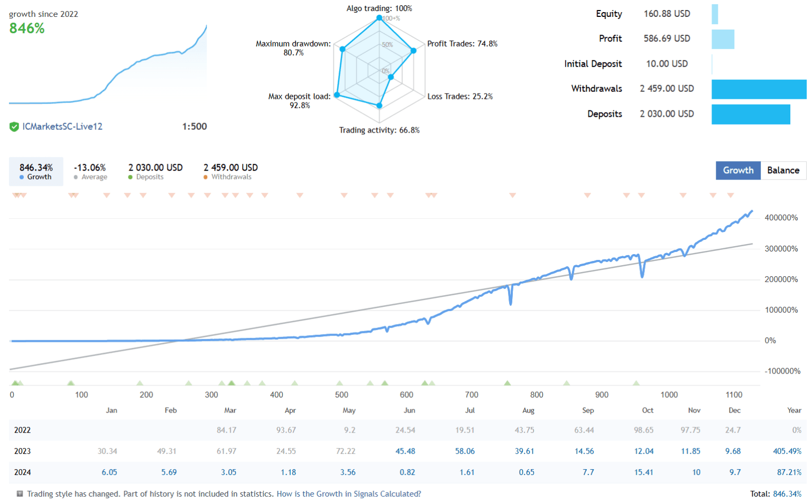The image size is (812, 504).
Task: Switch to the Balance tab
Action: (x=783, y=170)
